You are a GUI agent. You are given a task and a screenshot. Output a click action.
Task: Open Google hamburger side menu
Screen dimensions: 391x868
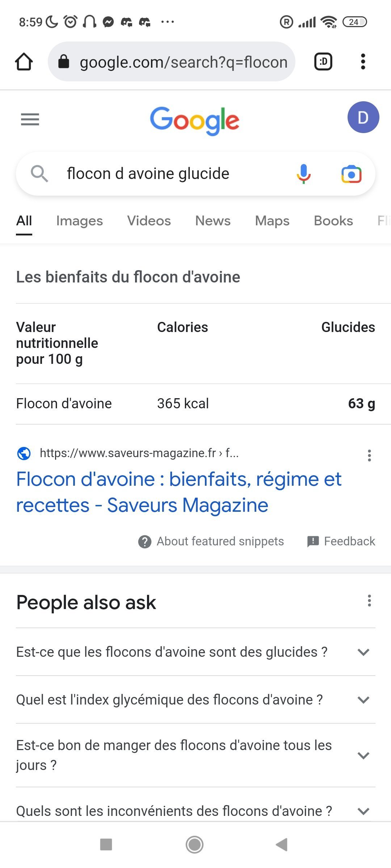[x=30, y=119]
